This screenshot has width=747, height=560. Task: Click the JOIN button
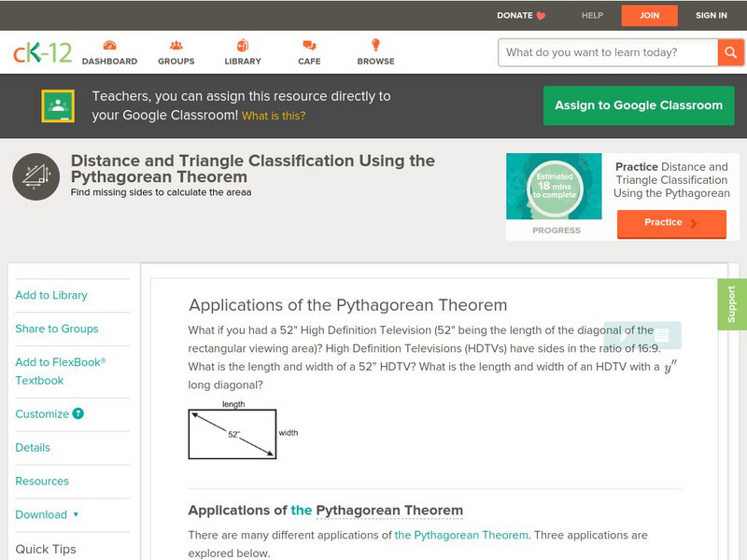point(649,16)
